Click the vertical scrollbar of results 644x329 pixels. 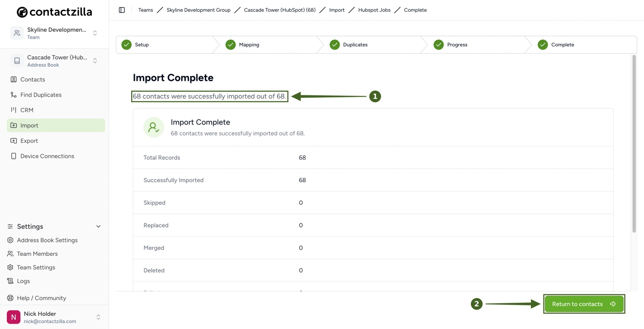pos(634,144)
